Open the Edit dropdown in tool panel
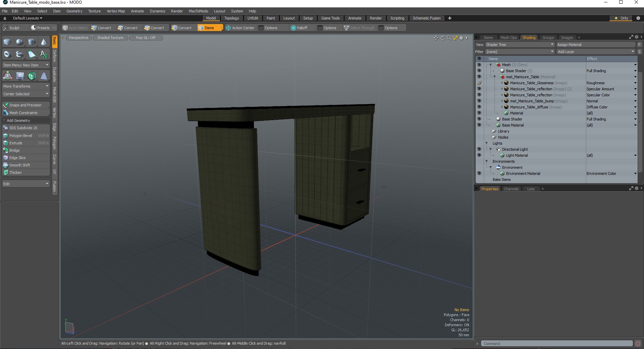644x349 pixels. 26,184
